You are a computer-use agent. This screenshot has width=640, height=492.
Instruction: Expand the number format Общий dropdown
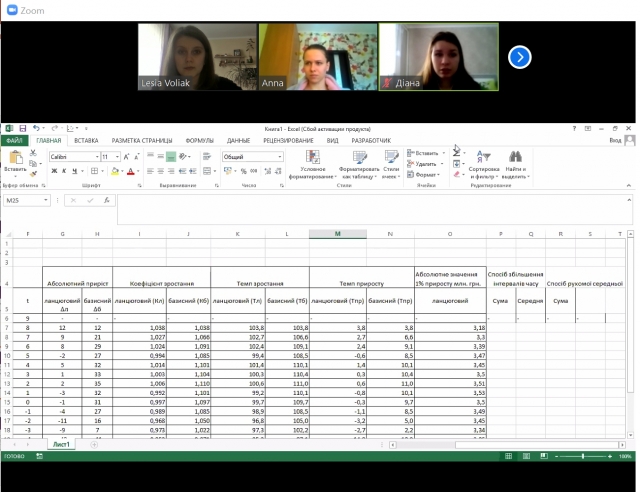[x=279, y=157]
